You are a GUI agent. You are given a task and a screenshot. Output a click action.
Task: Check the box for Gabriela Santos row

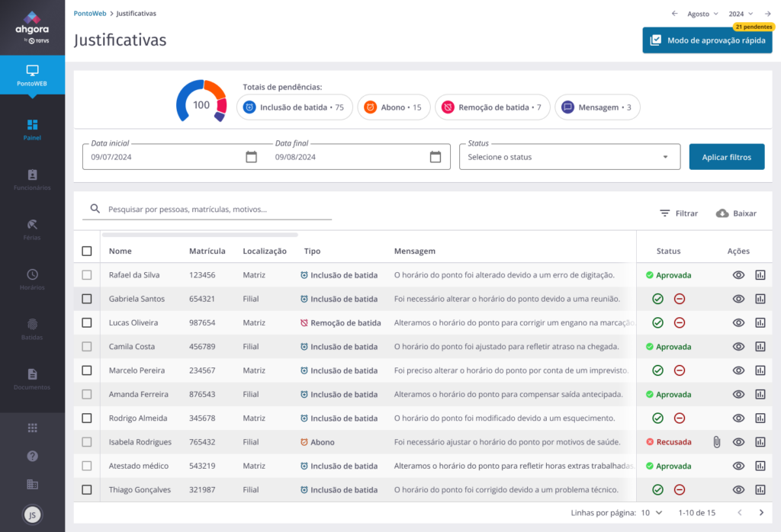point(87,299)
